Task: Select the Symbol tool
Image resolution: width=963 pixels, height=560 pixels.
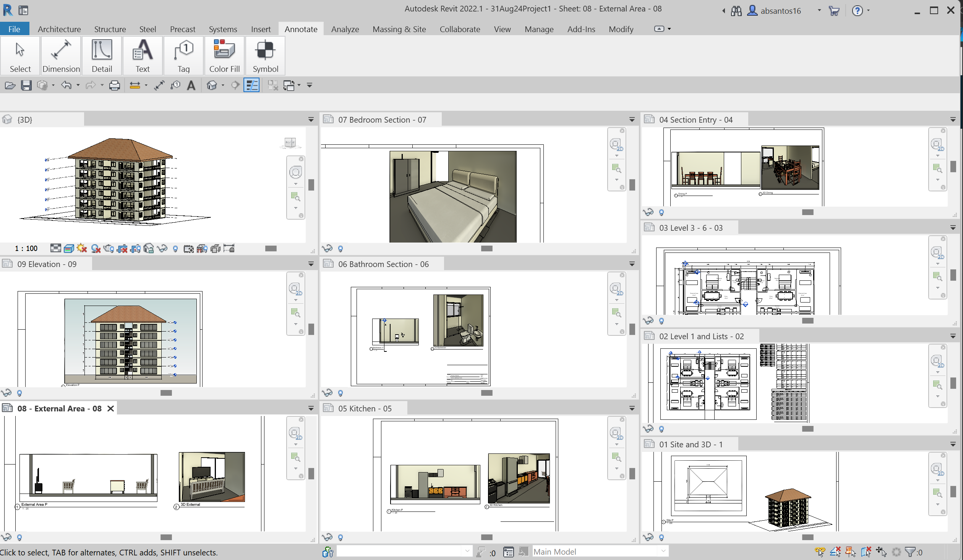Action: 265,56
